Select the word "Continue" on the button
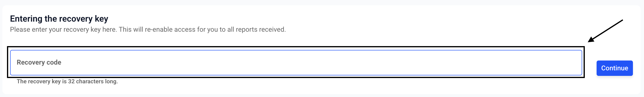This screenshot has height=97, width=644. pyautogui.click(x=614, y=68)
